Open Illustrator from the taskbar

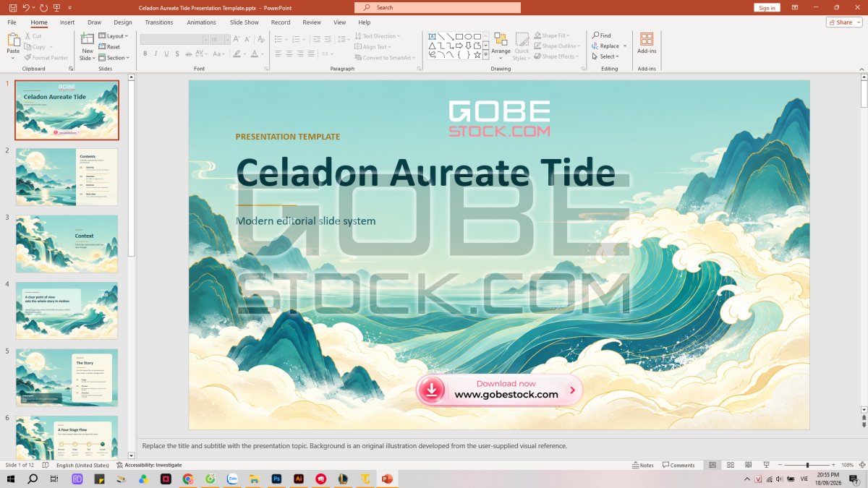pyautogui.click(x=298, y=479)
